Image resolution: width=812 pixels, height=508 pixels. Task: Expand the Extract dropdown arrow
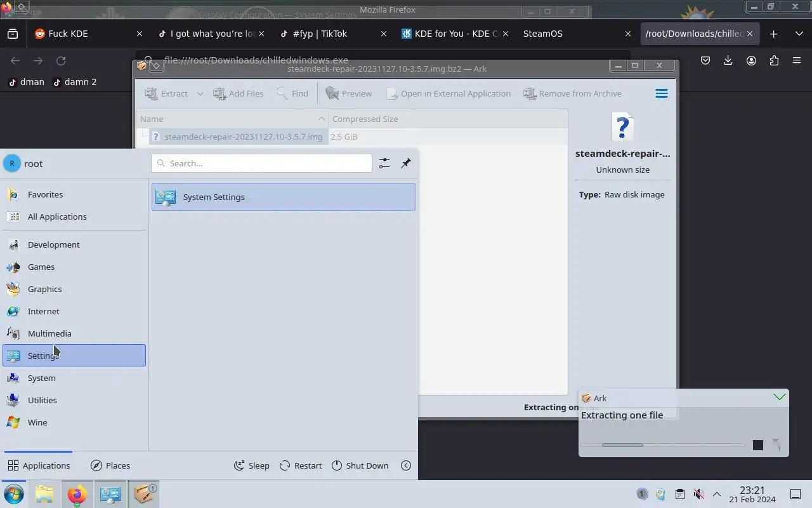point(200,93)
